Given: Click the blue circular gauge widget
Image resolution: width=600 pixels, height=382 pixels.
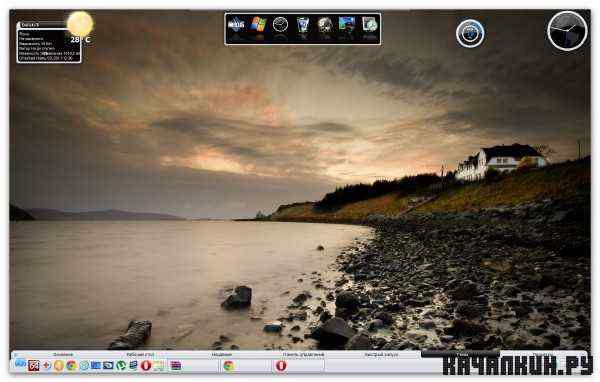Looking at the screenshot, I should (x=470, y=33).
